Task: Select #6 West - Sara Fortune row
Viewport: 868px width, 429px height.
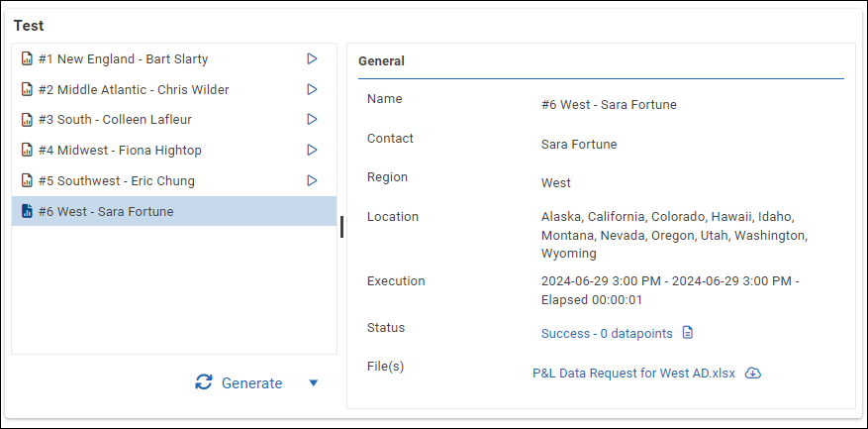Action: coord(106,212)
